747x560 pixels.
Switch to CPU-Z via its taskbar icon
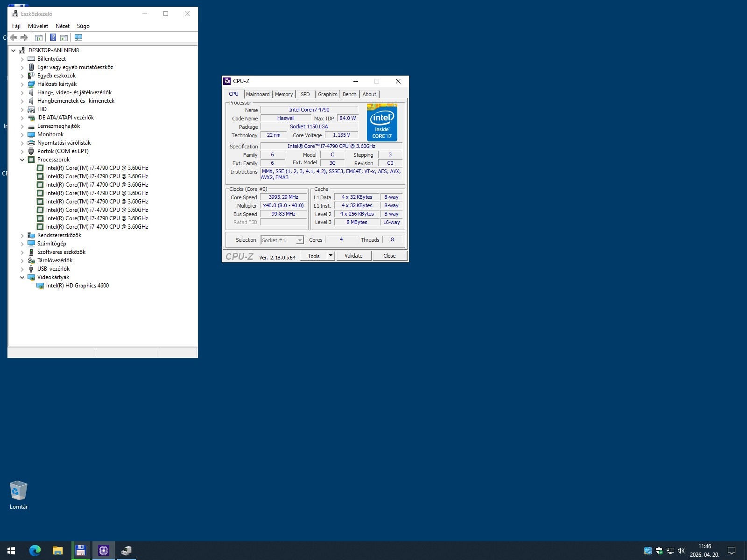[103, 551]
